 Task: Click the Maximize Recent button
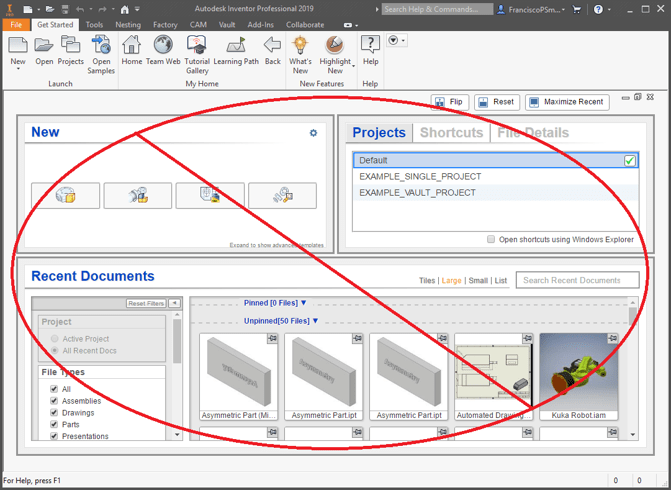pos(567,102)
